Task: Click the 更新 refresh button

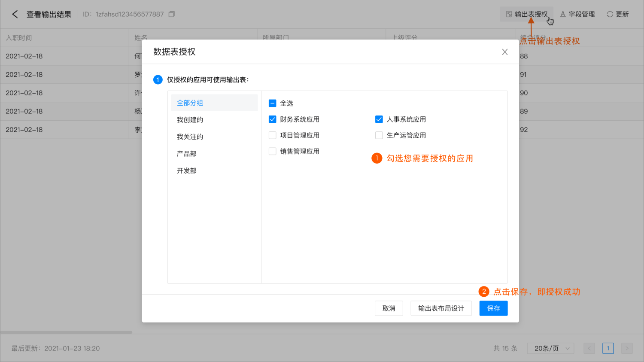Action: click(617, 14)
